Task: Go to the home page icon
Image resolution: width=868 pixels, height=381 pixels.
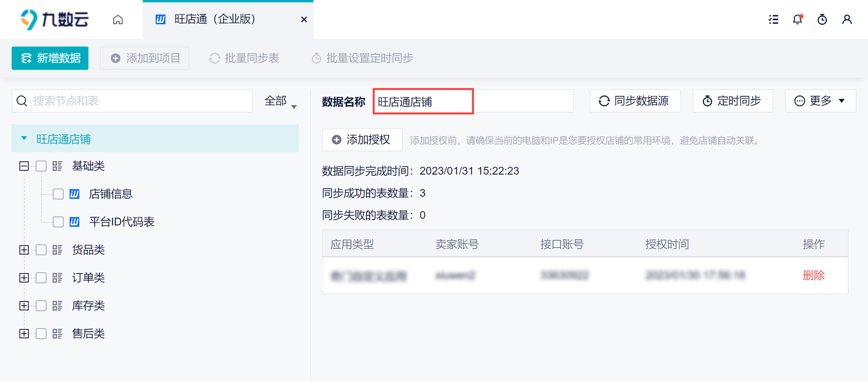Action: (x=118, y=19)
